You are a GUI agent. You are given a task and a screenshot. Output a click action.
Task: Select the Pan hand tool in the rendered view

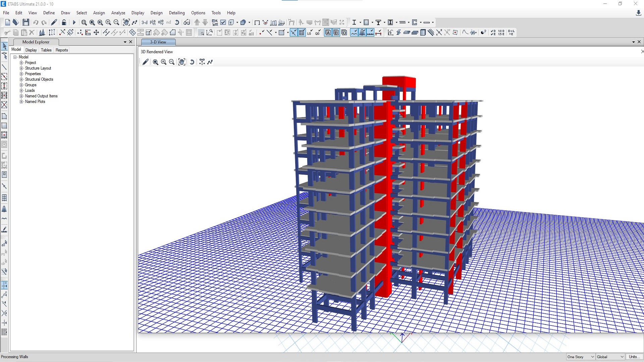181,62
